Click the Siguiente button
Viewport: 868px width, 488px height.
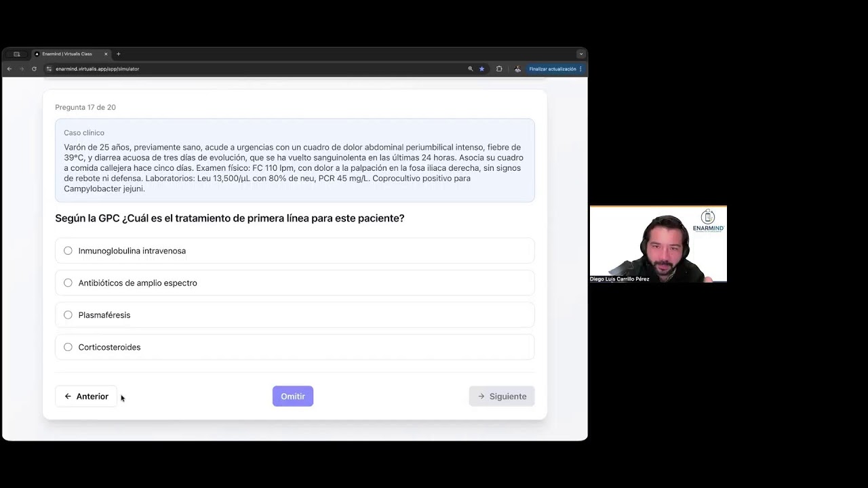coord(502,396)
